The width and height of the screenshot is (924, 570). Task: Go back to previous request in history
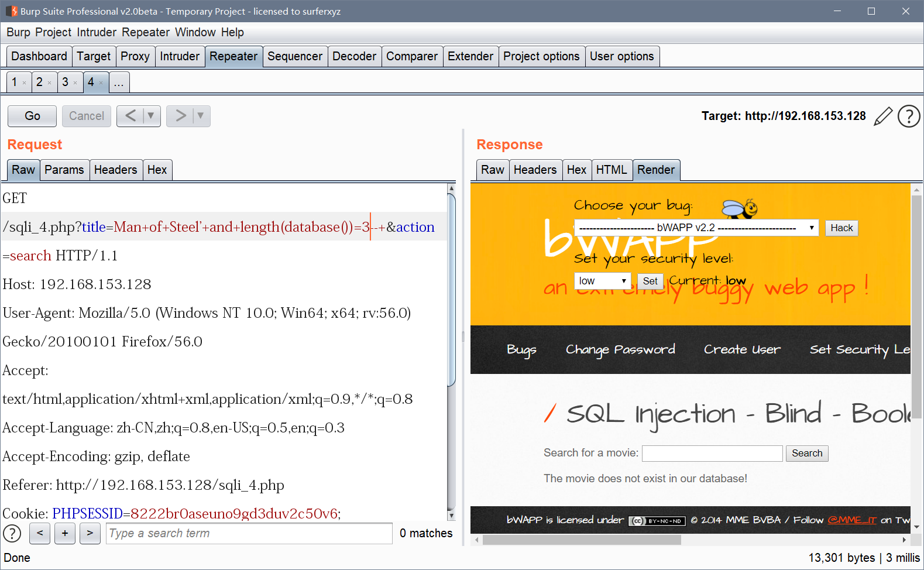(x=130, y=116)
